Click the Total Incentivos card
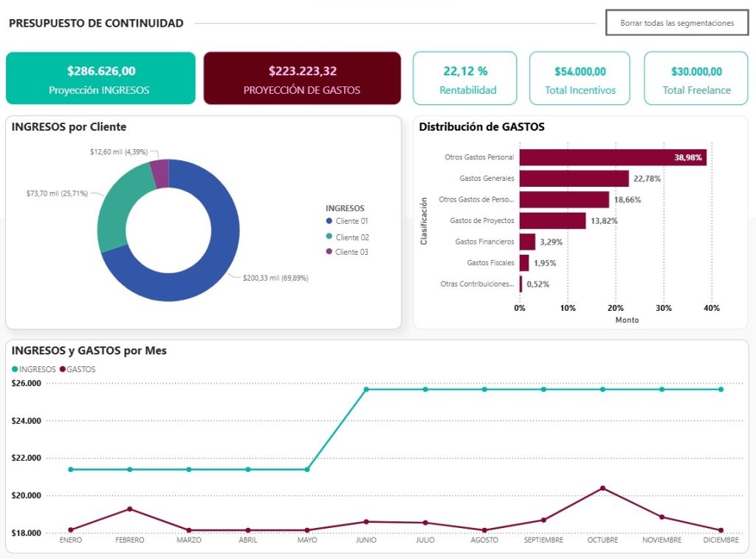This screenshot has width=756, height=559. [580, 78]
